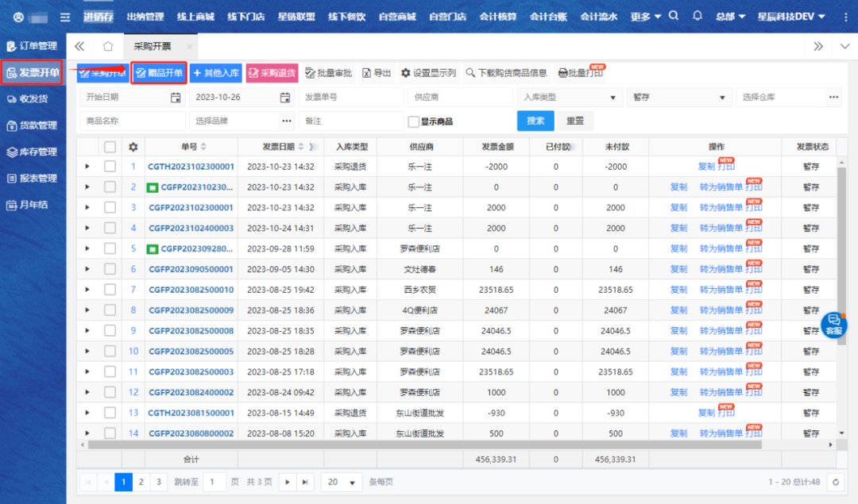This screenshot has height=504, width=858.
Task: Click the blue 搜索 button
Action: coord(535,121)
